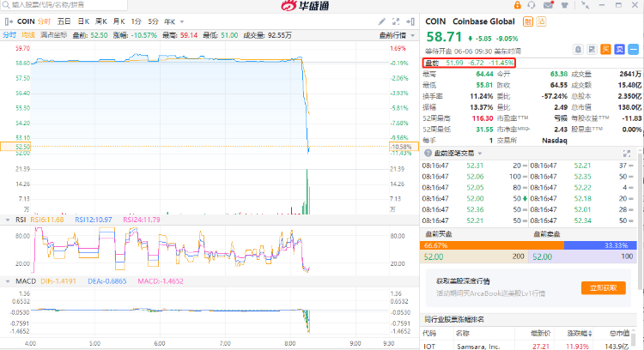Screen dimensions: 644x350
Task: Click MACD:-1.4652 value label
Action: tap(161, 281)
